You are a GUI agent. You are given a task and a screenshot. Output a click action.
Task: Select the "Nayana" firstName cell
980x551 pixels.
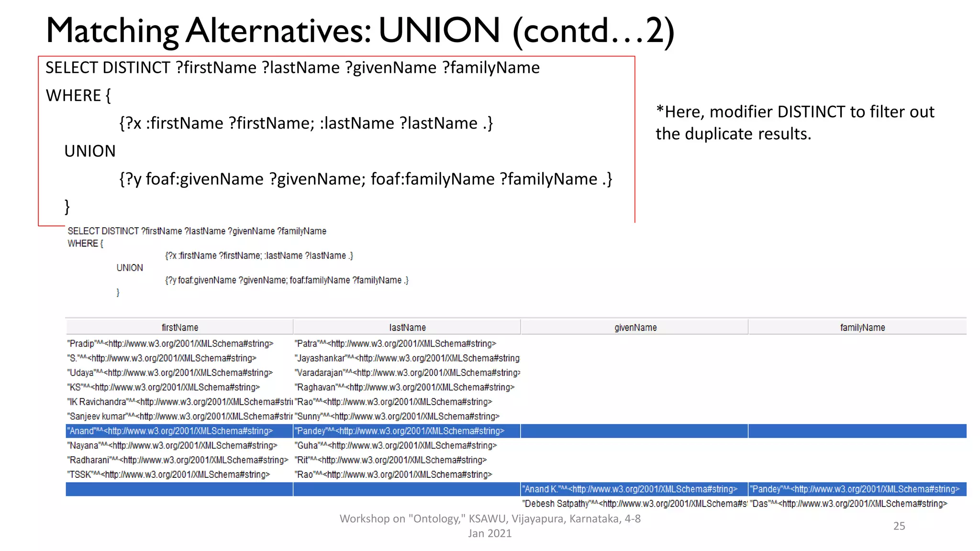pos(179,445)
